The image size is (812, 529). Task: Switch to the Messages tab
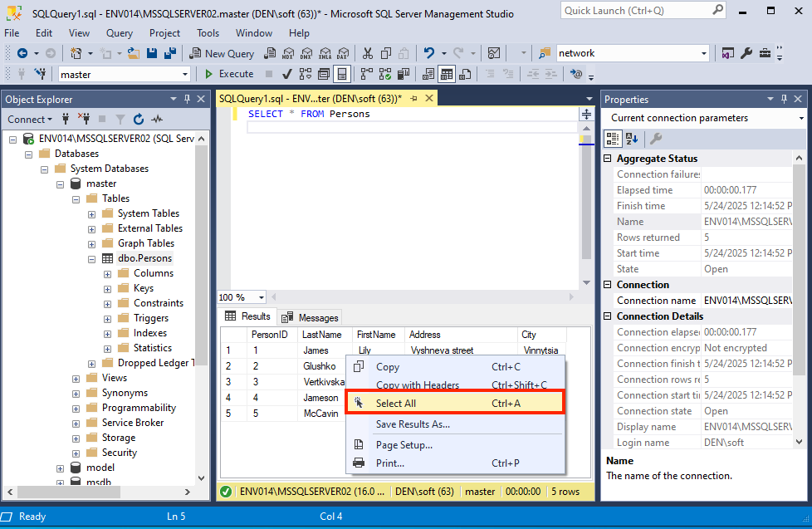311,317
